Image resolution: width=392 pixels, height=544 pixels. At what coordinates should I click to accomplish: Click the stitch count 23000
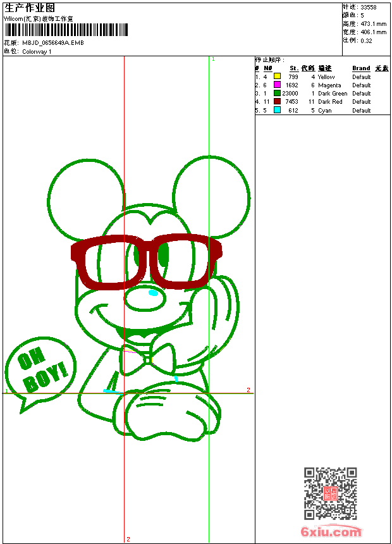coord(290,94)
